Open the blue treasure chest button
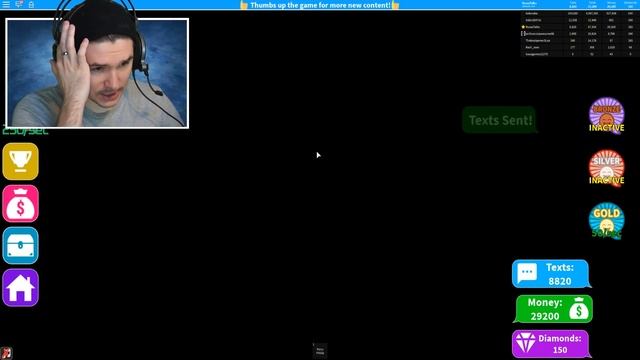The height and width of the screenshot is (360, 640). (x=20, y=246)
